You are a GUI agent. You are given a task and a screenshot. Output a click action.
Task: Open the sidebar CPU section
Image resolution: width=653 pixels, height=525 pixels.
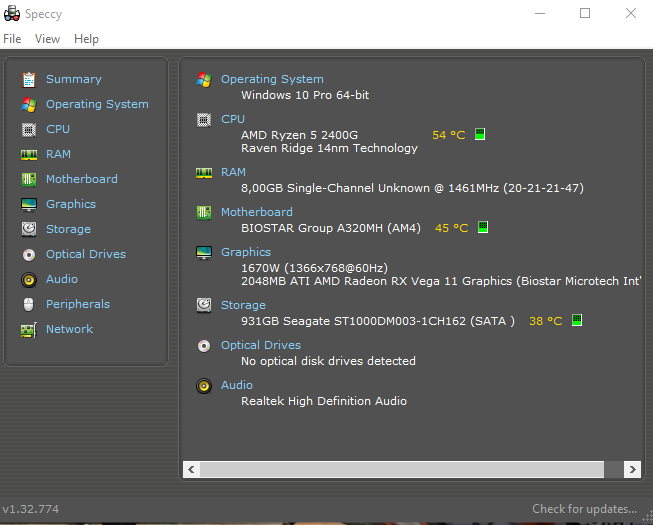click(x=58, y=129)
